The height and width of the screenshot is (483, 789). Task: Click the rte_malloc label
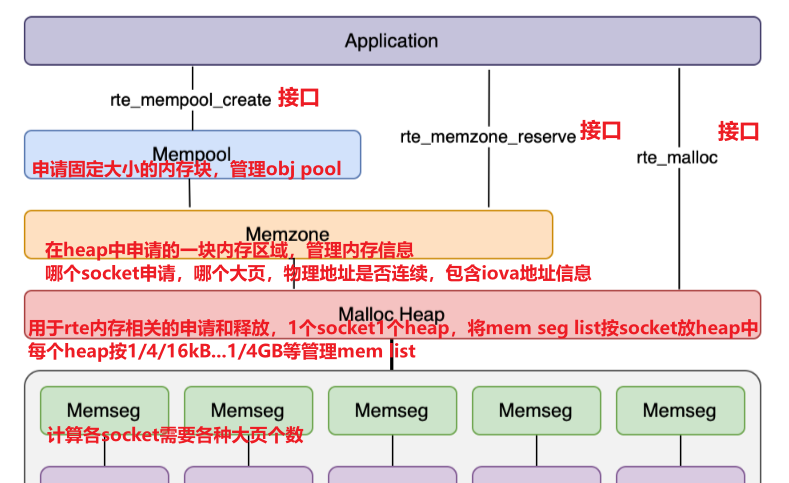tap(677, 157)
